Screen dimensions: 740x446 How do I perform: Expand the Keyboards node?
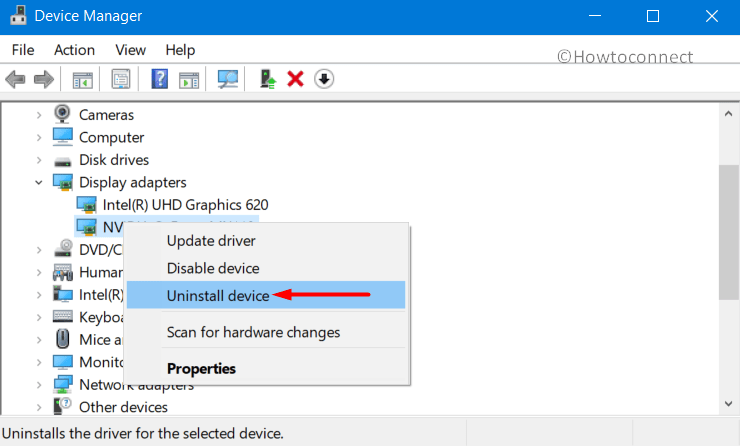point(39,317)
